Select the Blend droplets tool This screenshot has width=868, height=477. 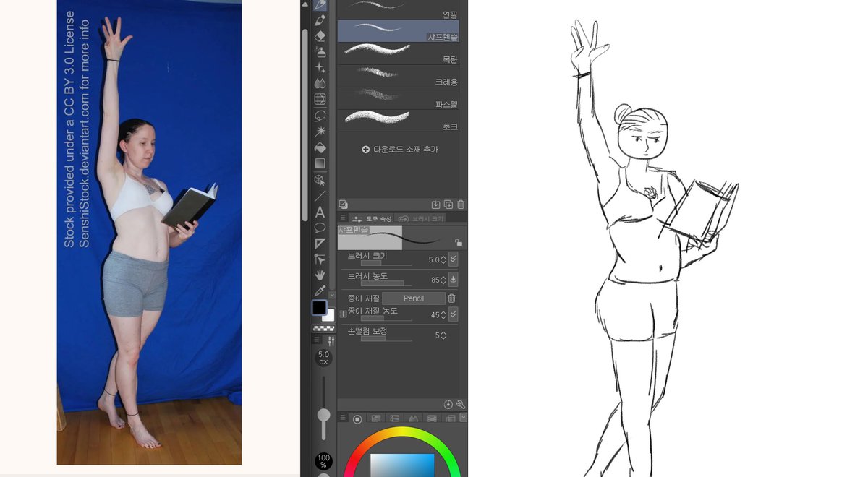pos(320,83)
